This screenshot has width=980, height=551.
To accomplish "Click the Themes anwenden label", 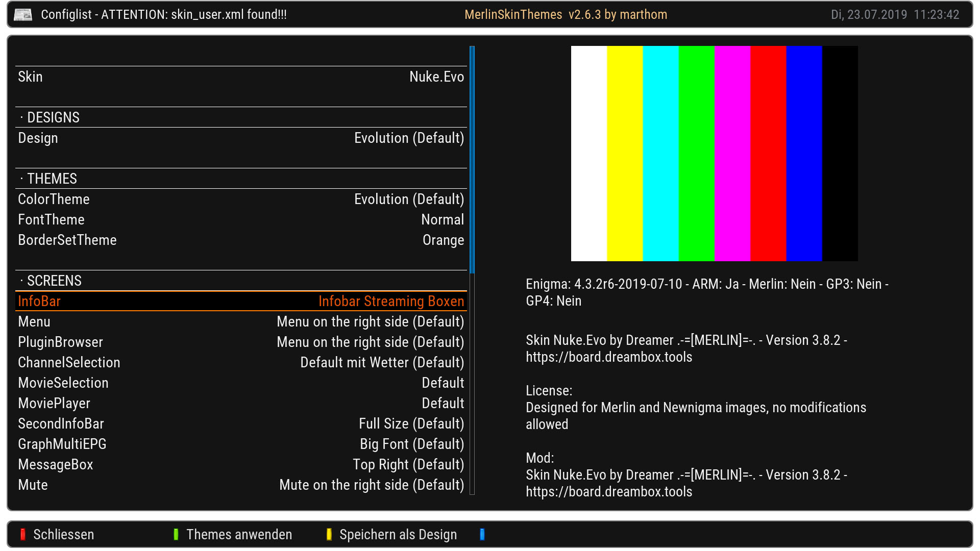I will click(239, 534).
